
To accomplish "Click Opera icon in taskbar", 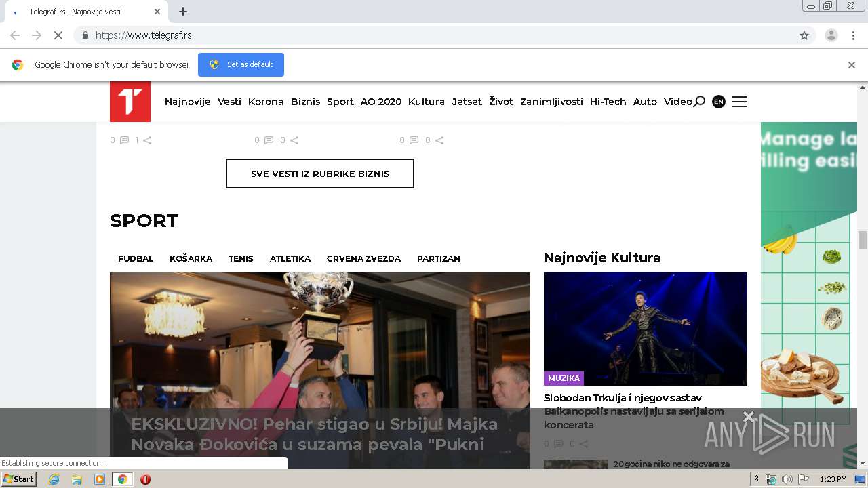I will (x=145, y=479).
